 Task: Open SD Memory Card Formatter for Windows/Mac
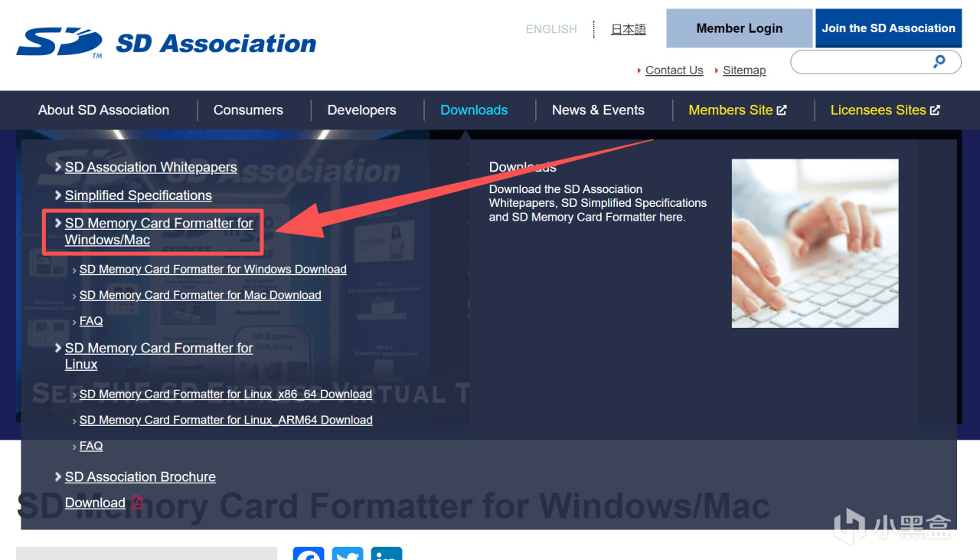pyautogui.click(x=159, y=231)
